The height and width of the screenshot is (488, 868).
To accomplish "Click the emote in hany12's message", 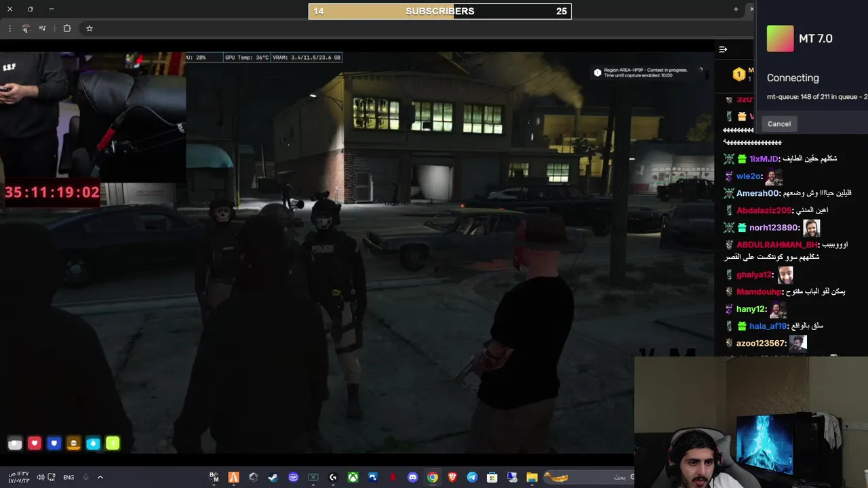I will point(778,309).
